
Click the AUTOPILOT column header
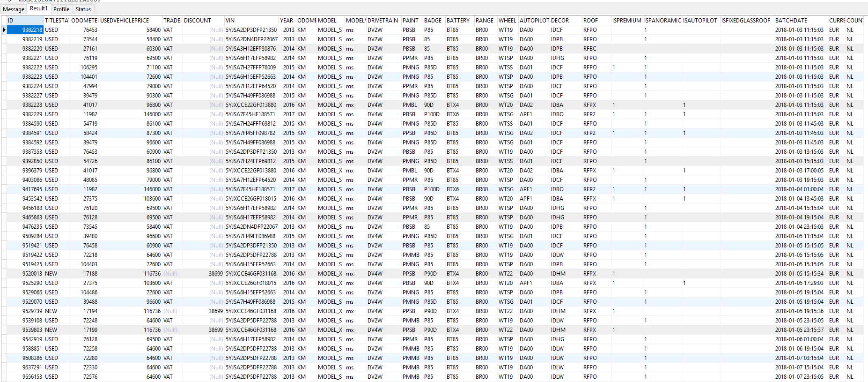click(534, 21)
